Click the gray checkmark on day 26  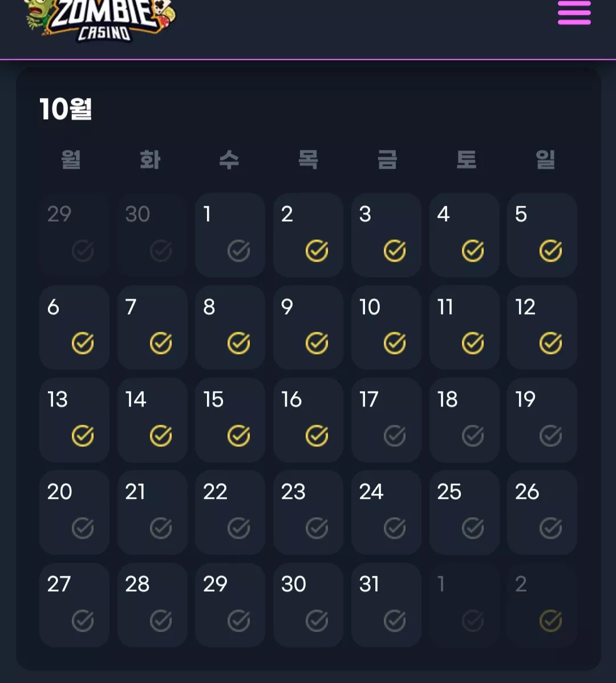(550, 528)
